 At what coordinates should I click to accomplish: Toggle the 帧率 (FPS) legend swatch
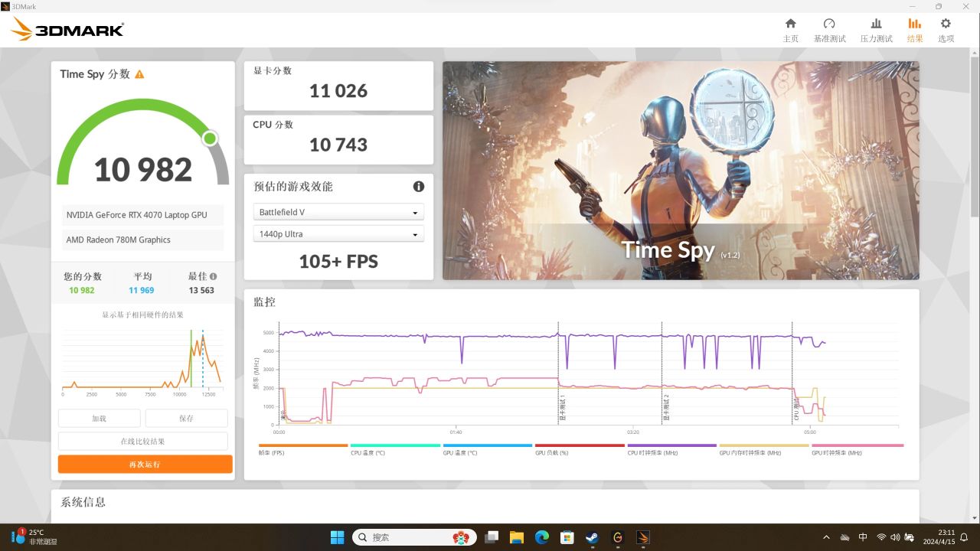(303, 445)
